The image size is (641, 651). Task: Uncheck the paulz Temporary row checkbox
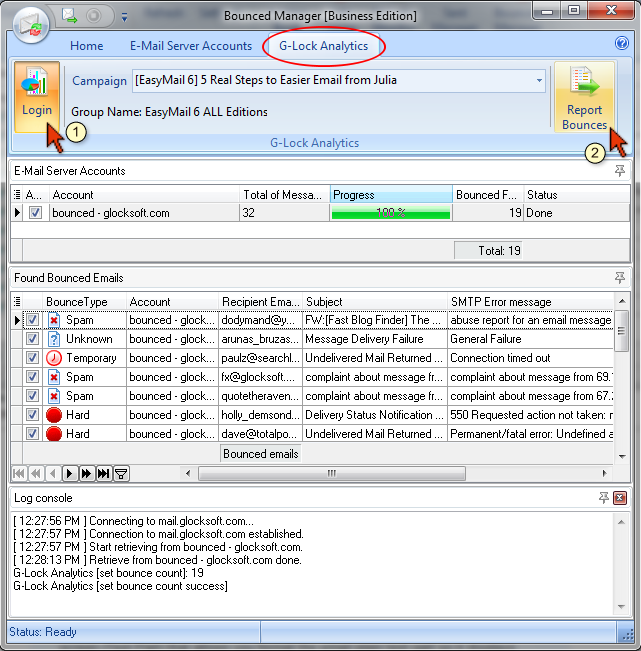click(x=32, y=358)
